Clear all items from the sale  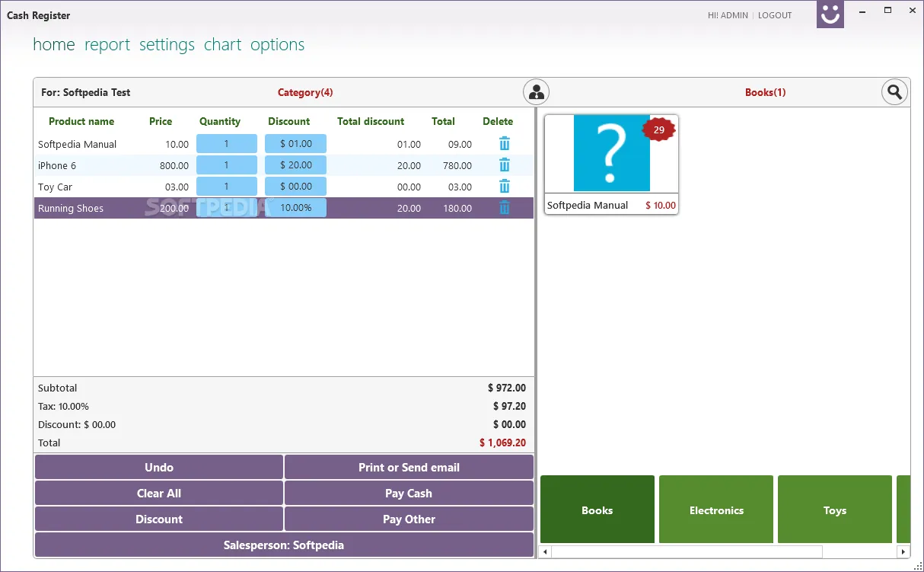158,493
